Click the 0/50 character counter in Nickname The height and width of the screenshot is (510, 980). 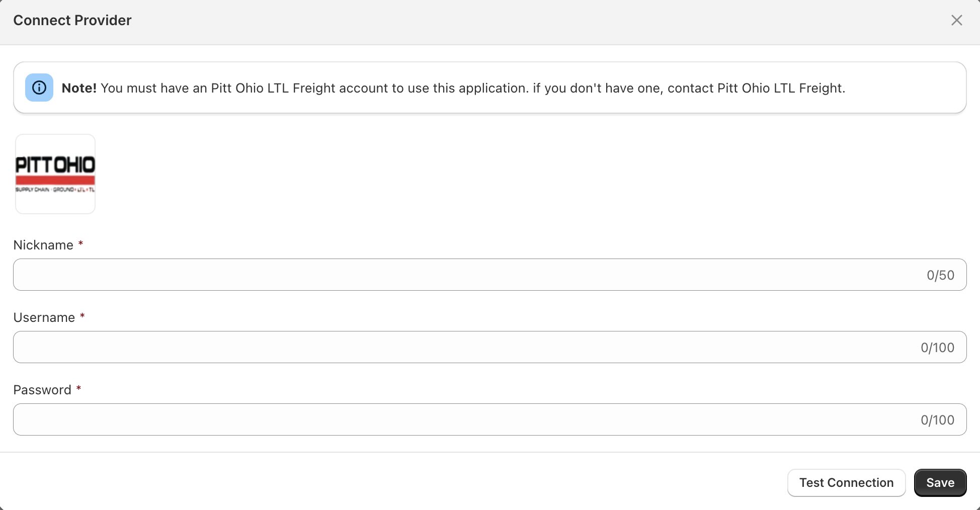point(940,275)
